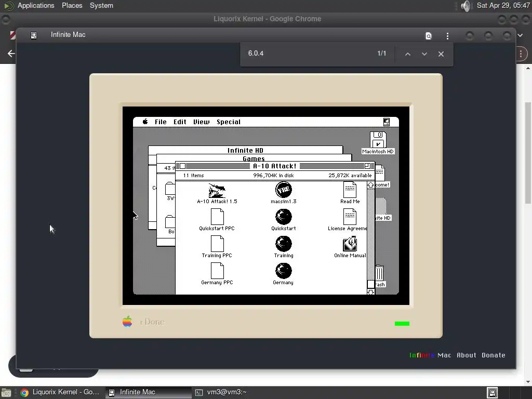Select the Quickstart globe icon

283,217
